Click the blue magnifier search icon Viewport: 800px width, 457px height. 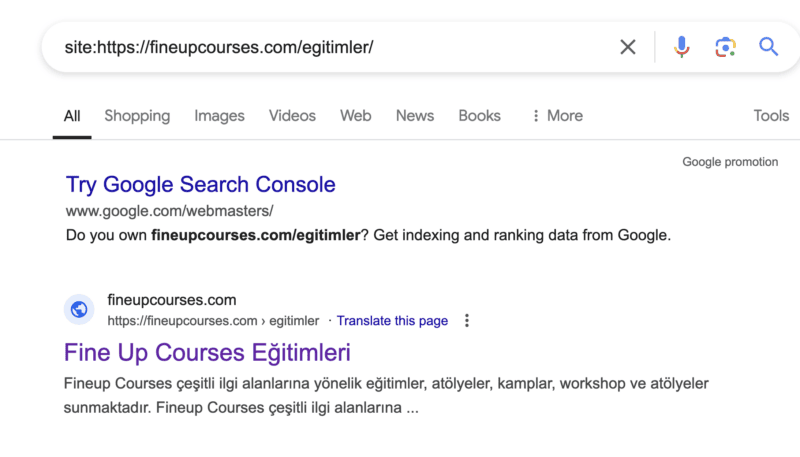(x=768, y=47)
